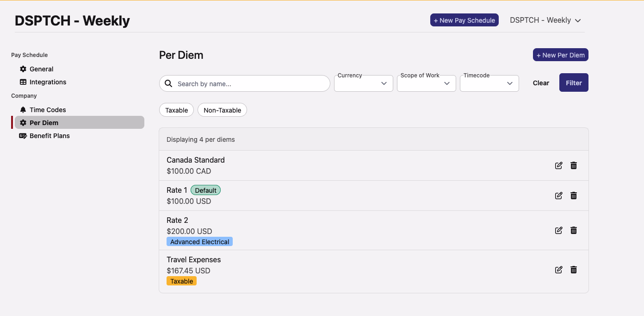The image size is (644, 316).
Task: Click the Company sidebar label
Action: point(24,96)
